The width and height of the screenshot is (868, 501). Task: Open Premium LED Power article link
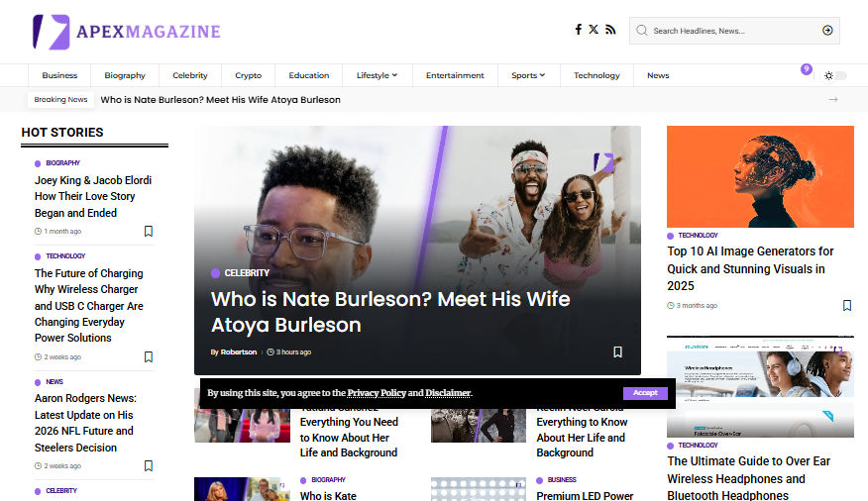585,496
